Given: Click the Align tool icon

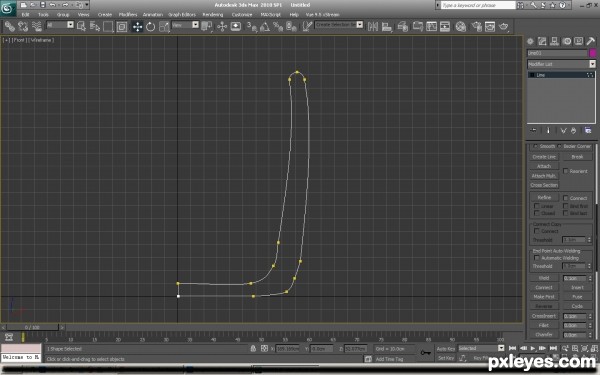Looking at the screenshot, I should click(x=387, y=26).
